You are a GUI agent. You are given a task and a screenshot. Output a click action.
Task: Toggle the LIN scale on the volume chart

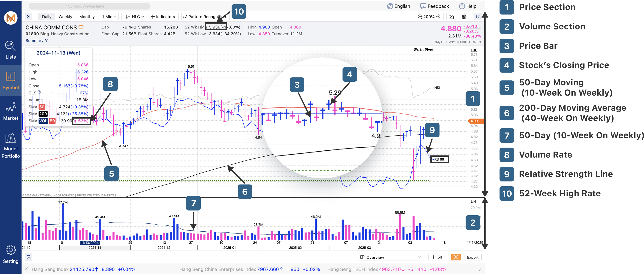[473, 202]
